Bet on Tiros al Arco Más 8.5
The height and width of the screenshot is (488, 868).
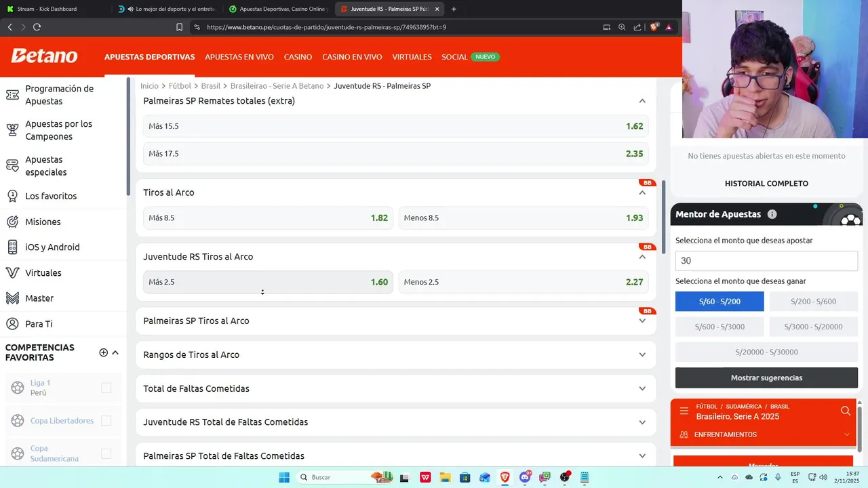coord(268,218)
